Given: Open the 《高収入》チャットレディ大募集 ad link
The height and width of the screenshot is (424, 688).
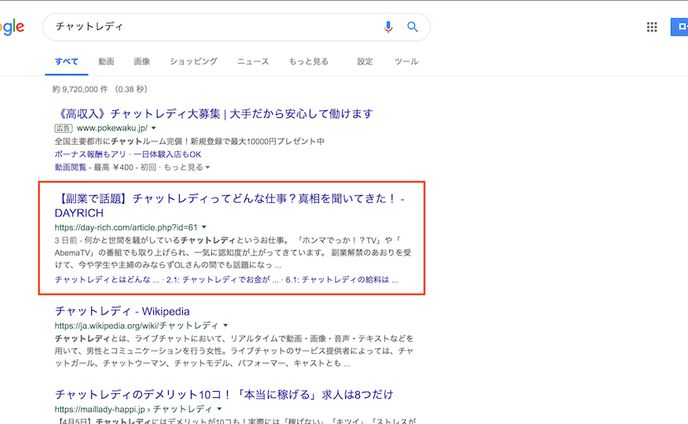Looking at the screenshot, I should tap(214, 114).
